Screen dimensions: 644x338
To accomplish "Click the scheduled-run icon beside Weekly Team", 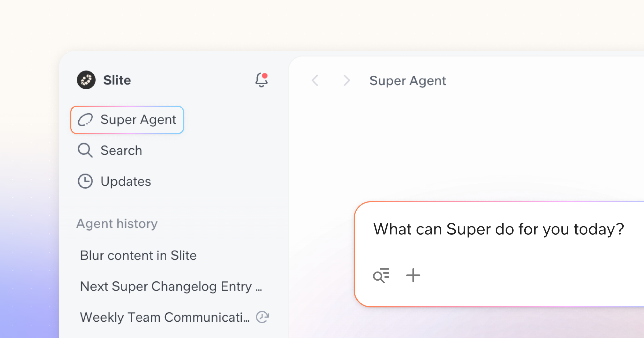I will [x=262, y=317].
